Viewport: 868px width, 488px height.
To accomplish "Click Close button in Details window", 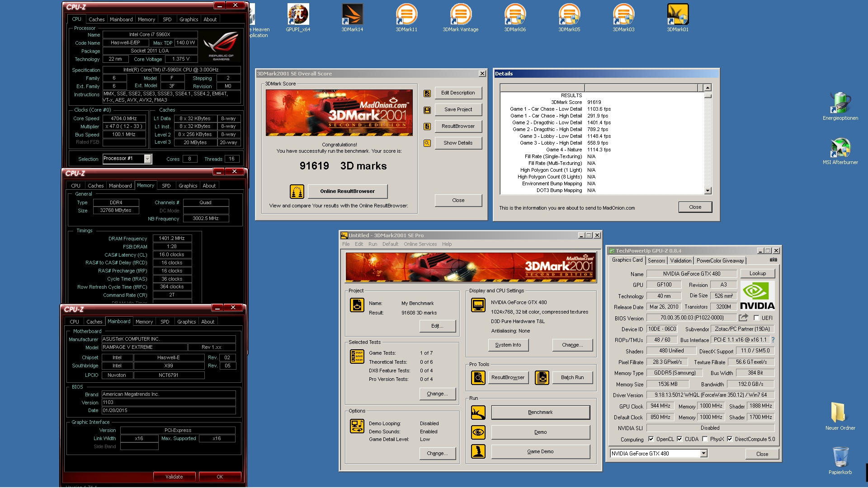I will pos(695,207).
